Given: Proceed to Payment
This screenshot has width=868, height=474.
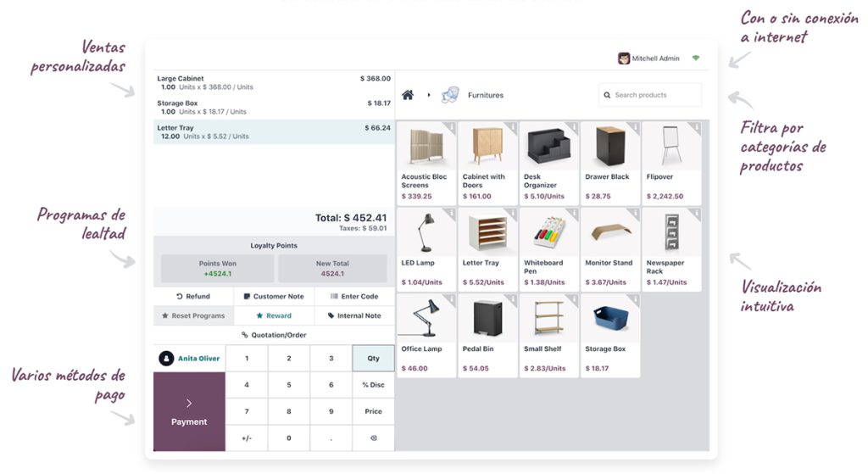Looking at the screenshot, I should click(189, 411).
